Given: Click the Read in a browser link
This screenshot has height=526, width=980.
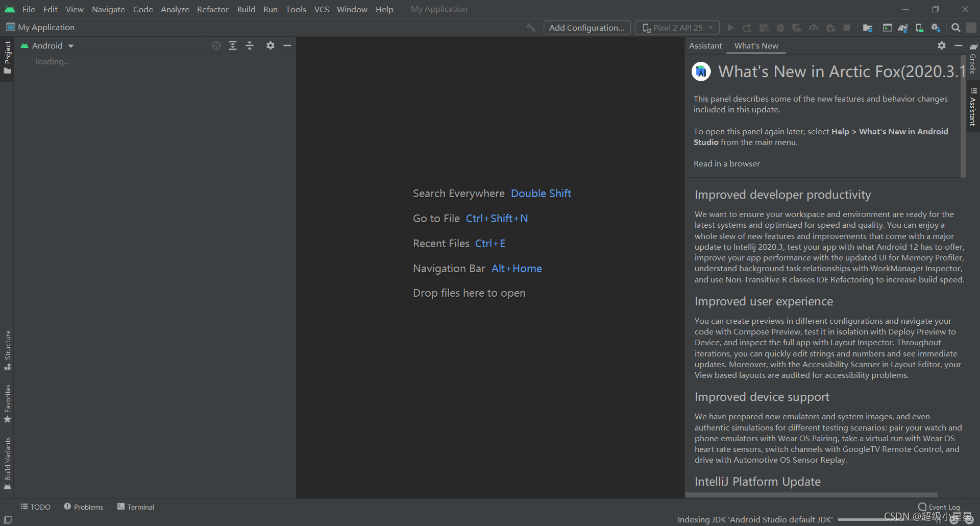Looking at the screenshot, I should coord(726,163).
